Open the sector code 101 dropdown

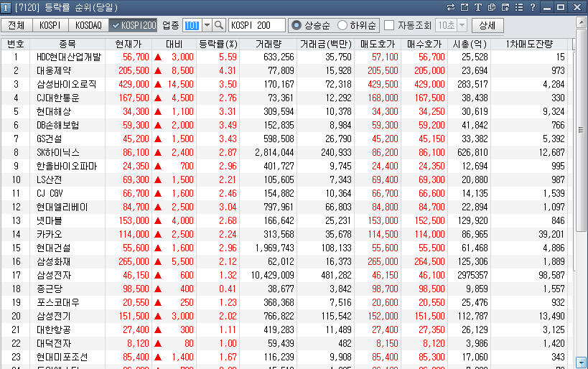pos(207,25)
